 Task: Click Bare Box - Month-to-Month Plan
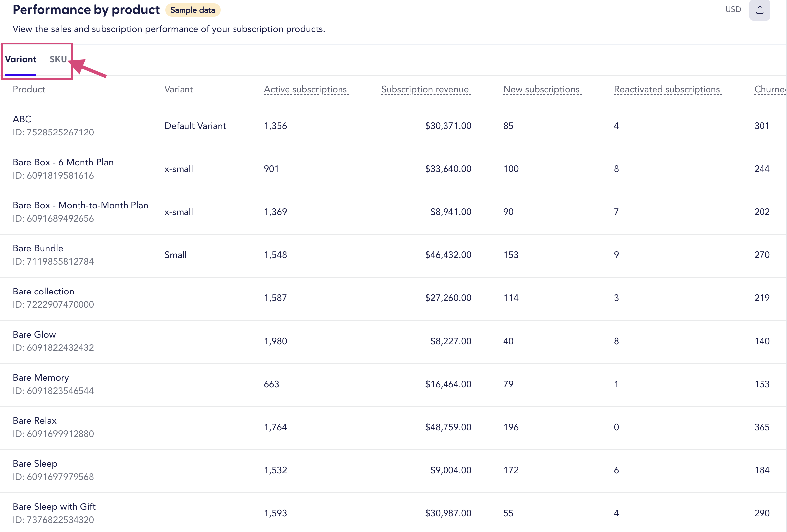click(80, 205)
